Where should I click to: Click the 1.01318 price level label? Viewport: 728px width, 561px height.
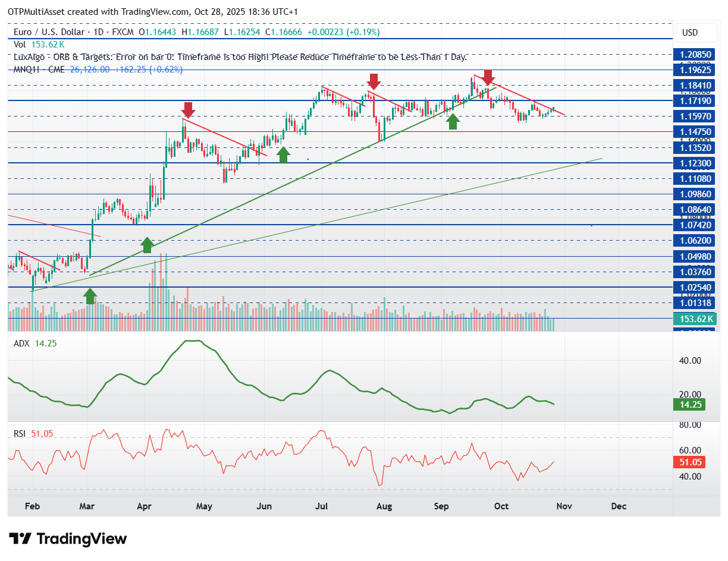(x=695, y=302)
